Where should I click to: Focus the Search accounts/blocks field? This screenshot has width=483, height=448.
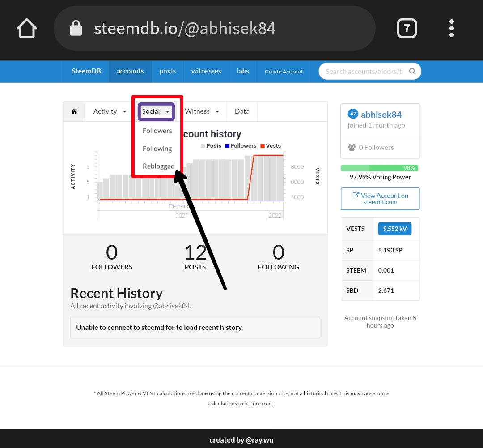(x=370, y=71)
